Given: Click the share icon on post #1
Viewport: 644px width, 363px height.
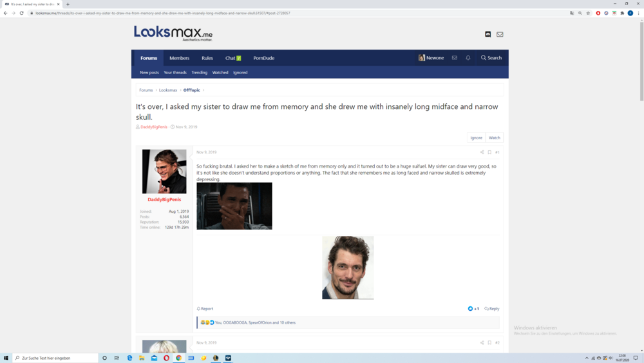Looking at the screenshot, I should (x=482, y=153).
